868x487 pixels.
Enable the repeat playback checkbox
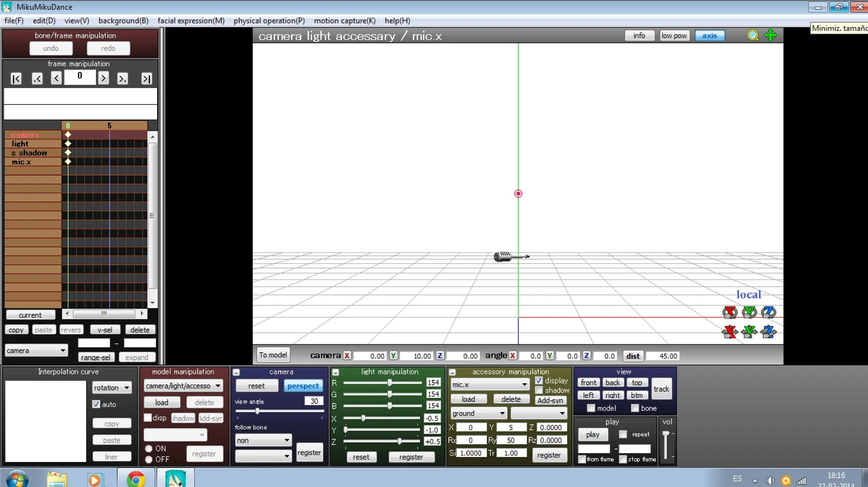coord(623,434)
